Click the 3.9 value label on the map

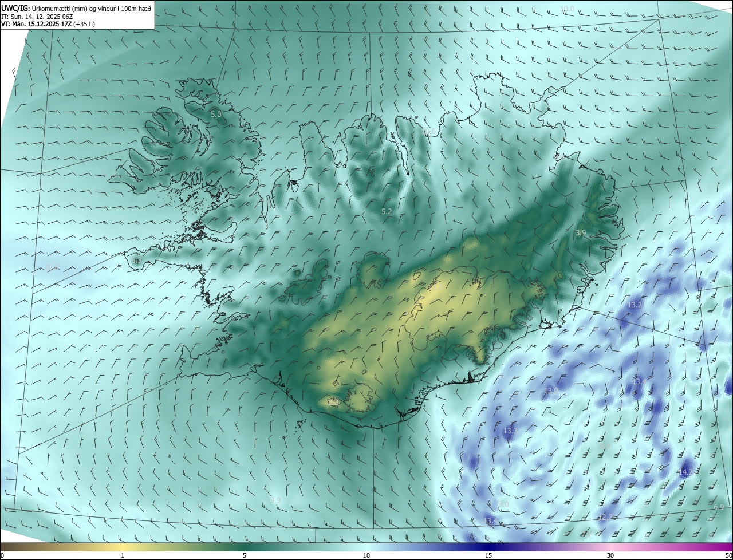[x=581, y=232]
